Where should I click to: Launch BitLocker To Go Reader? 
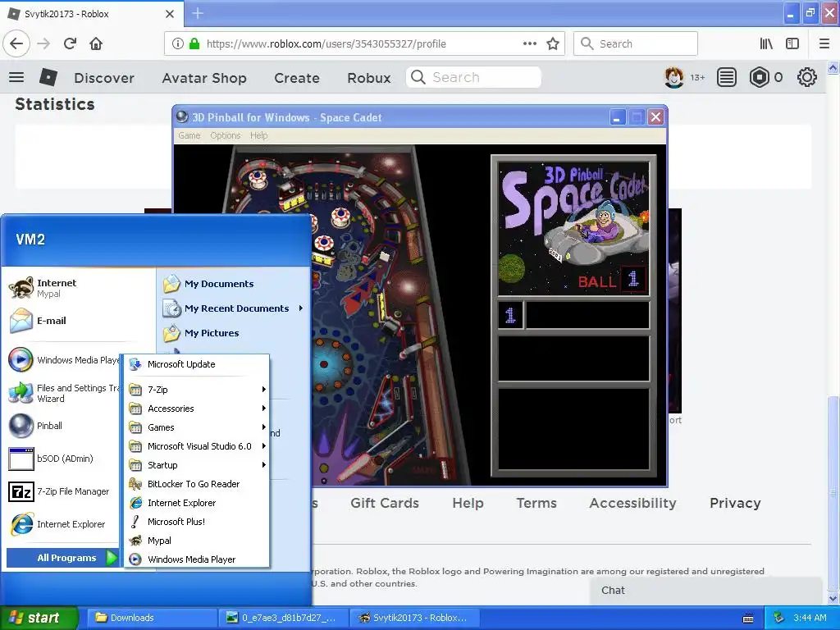click(197, 484)
